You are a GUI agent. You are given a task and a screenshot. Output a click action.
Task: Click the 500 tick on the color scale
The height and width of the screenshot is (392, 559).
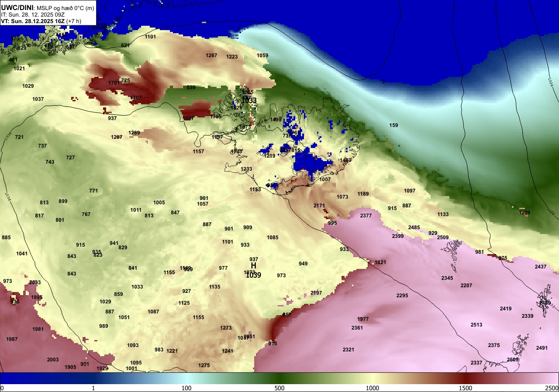pyautogui.click(x=279, y=388)
